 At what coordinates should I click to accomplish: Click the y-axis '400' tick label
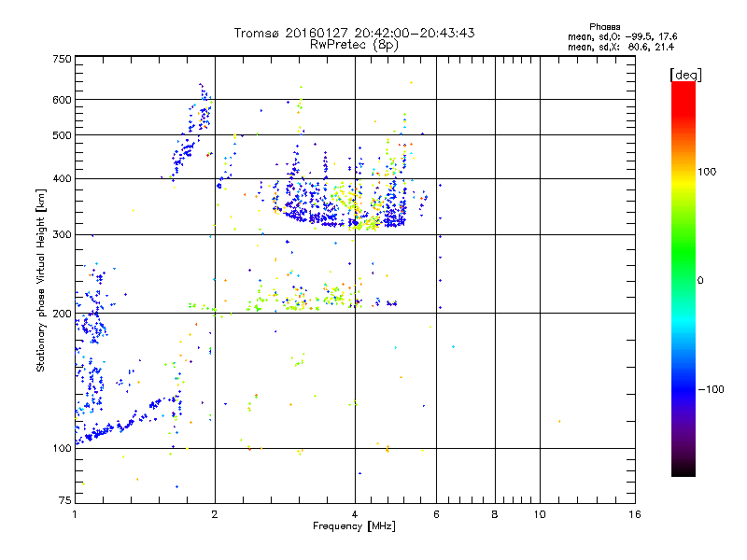62,178
